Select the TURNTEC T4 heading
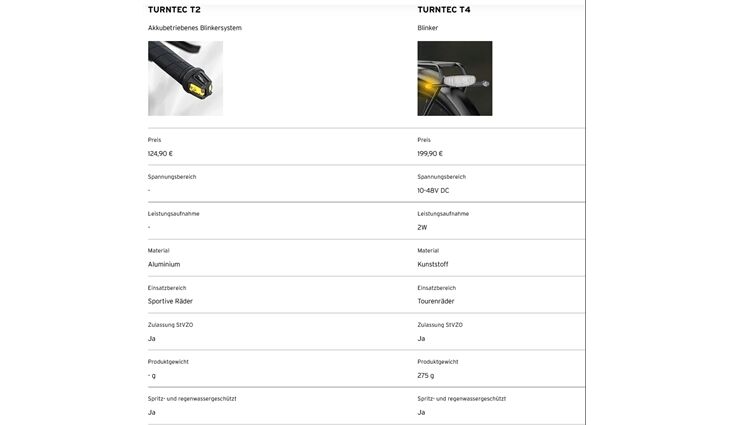730x425 pixels. (444, 10)
